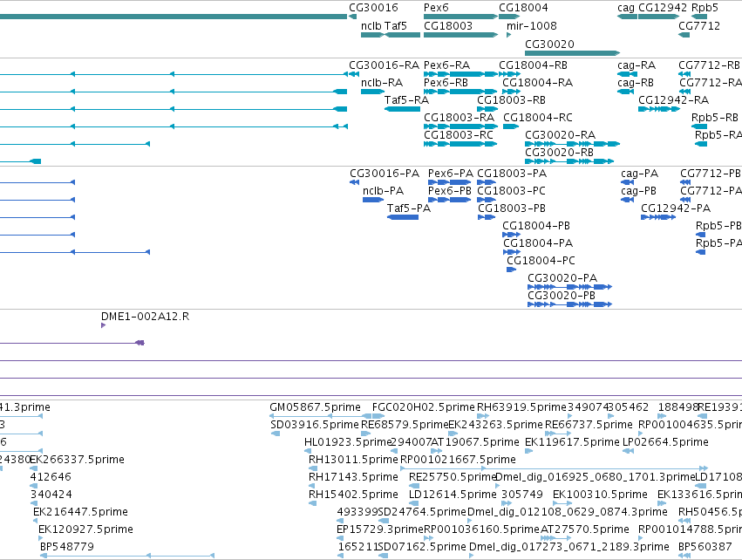Select the CG30016 gene label
Image resolution: width=742 pixels, height=560 pixels.
tap(373, 8)
